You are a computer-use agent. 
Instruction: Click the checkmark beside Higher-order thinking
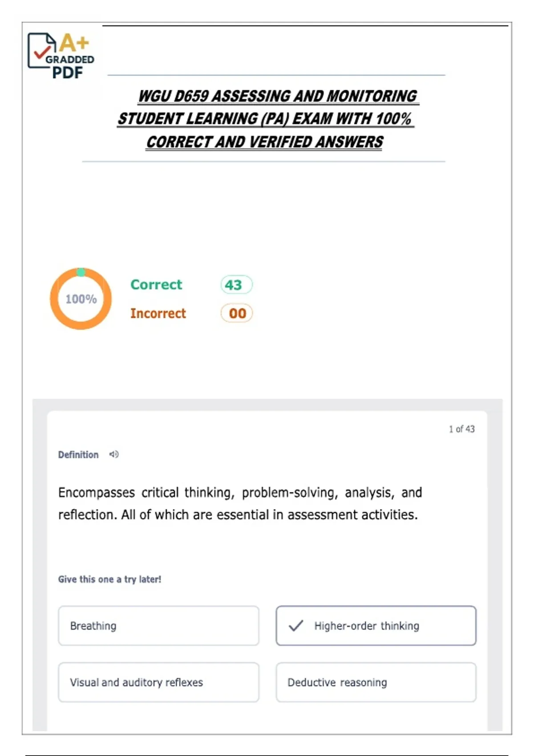pyautogui.click(x=296, y=626)
